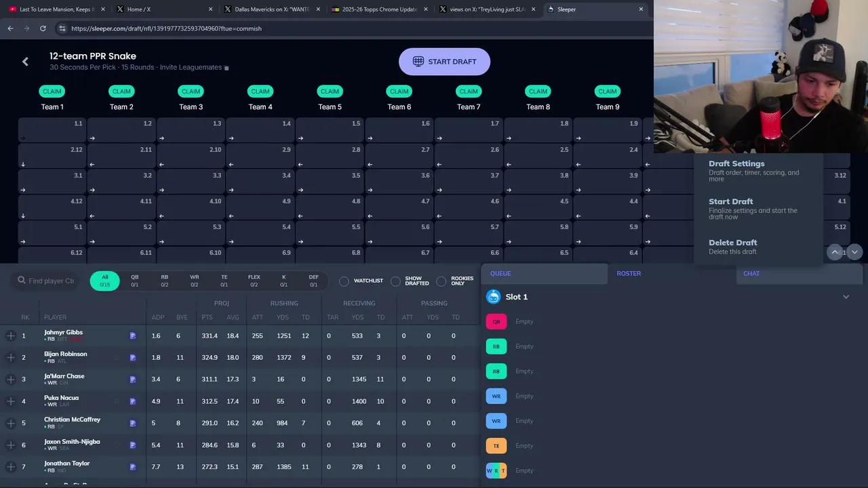Open Jaxon Smith-Njigba player notes icon
Image resolution: width=868 pixels, height=488 pixels.
click(133, 445)
